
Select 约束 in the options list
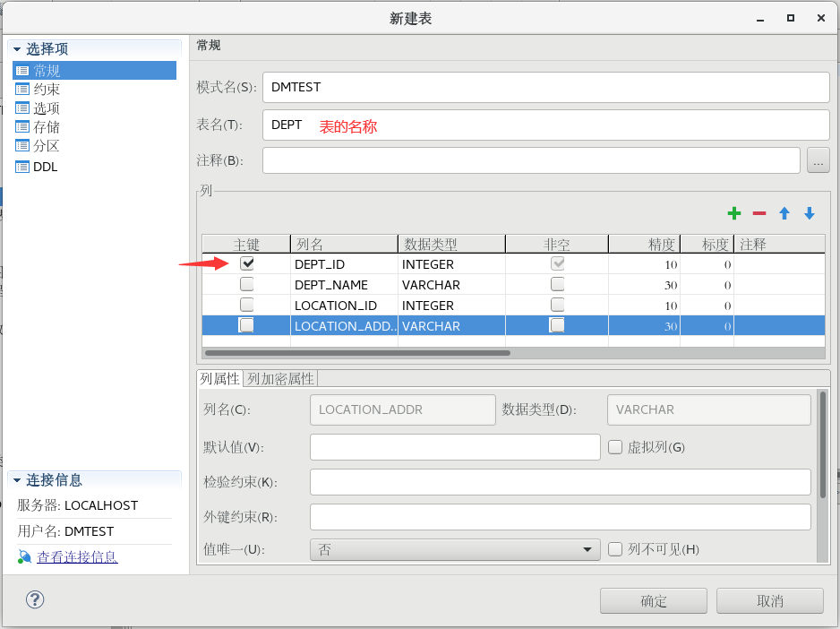pyautogui.click(x=47, y=89)
